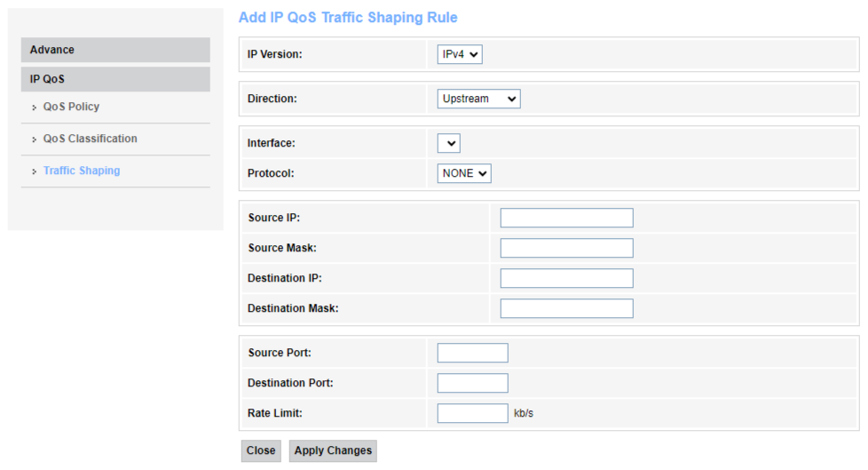Click the Rate Limit input field
This screenshot has width=868, height=470.
click(x=472, y=413)
